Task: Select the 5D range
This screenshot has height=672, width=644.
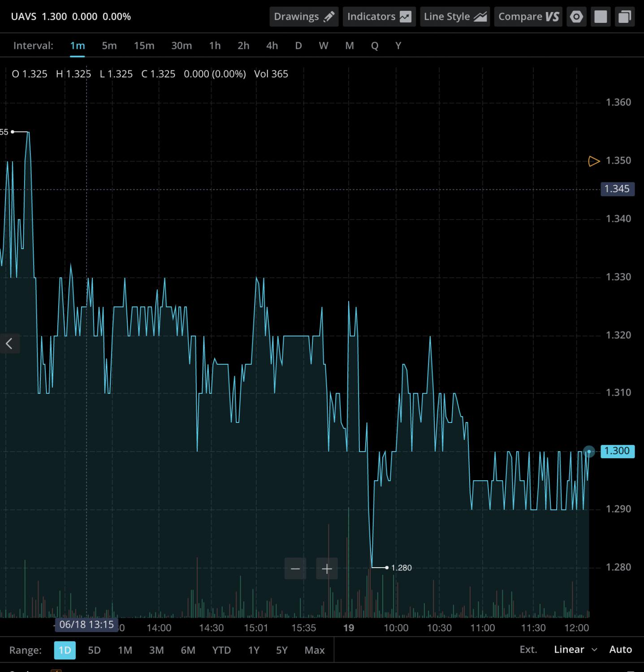Action: 94,650
